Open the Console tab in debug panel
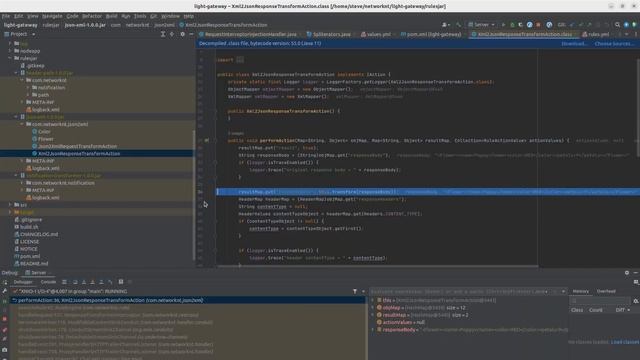The image size is (640, 360). (x=48, y=282)
